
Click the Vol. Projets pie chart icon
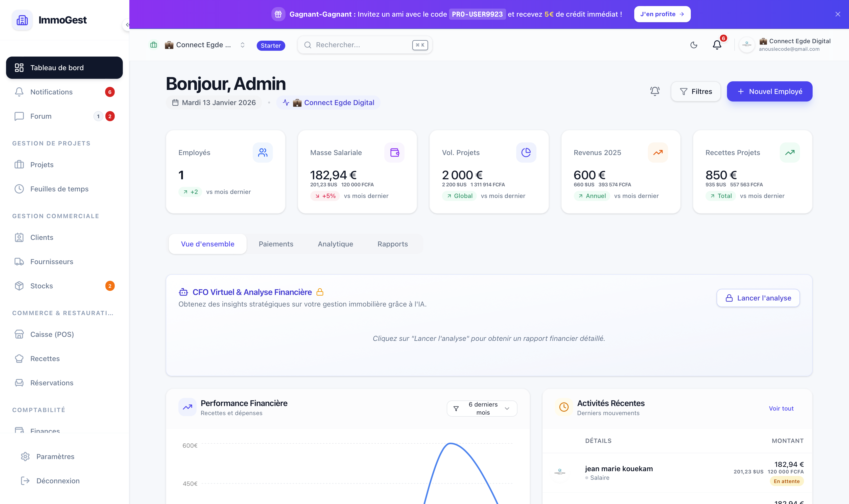(526, 153)
